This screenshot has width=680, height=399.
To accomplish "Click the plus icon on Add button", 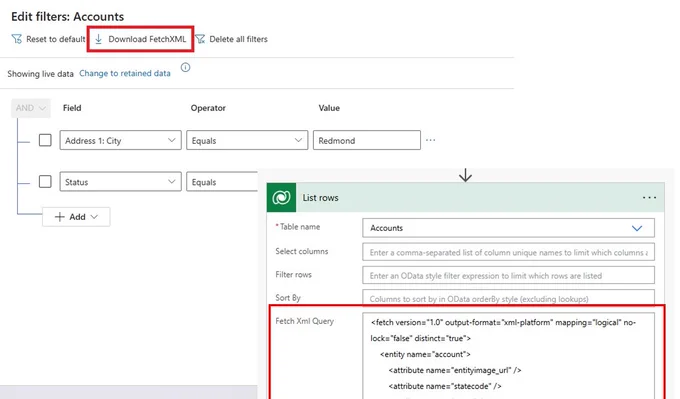I will click(60, 217).
